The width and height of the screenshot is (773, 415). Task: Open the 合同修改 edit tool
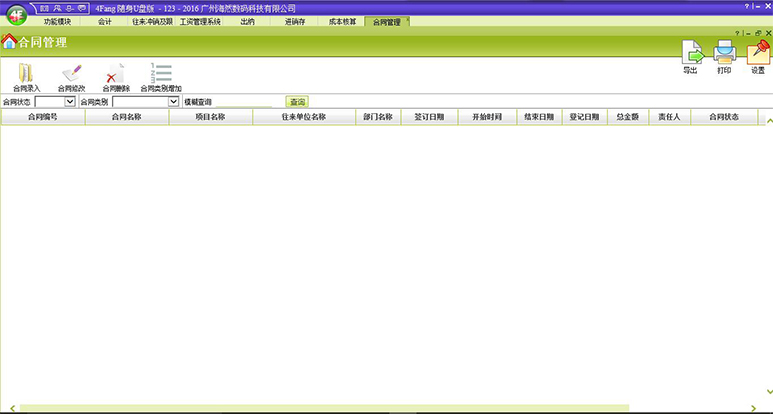(71, 73)
